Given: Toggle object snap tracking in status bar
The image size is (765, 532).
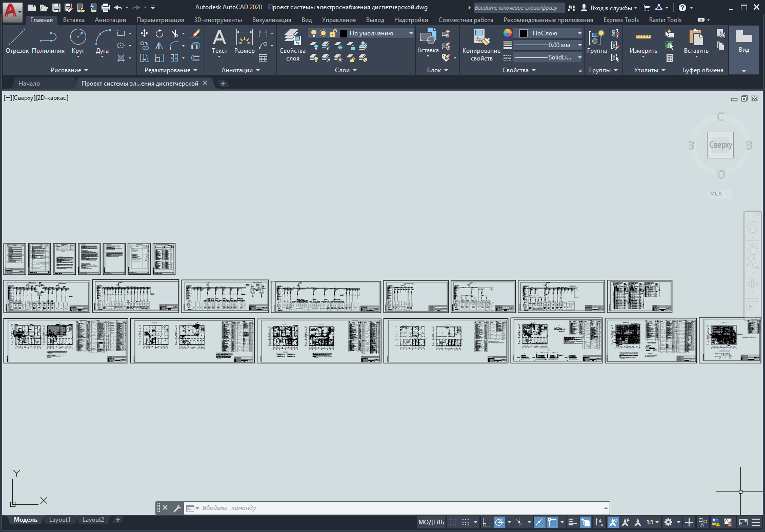Looking at the screenshot, I should (x=540, y=522).
